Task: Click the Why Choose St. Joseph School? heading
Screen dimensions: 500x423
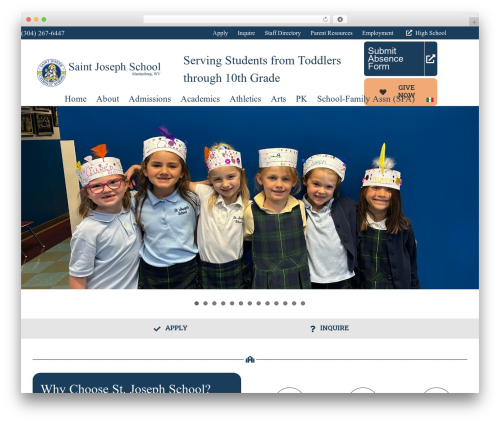Action: [x=126, y=388]
